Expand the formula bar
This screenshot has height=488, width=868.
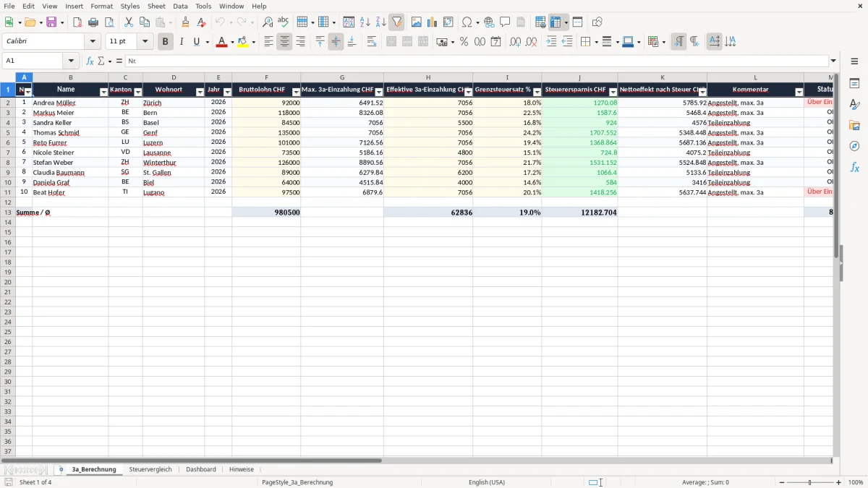pos(833,61)
